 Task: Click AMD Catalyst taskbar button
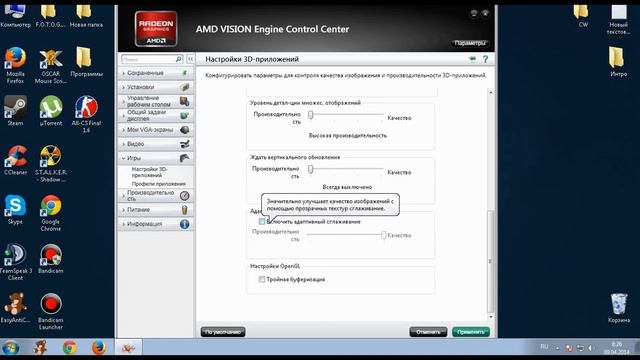pyautogui.click(x=128, y=348)
